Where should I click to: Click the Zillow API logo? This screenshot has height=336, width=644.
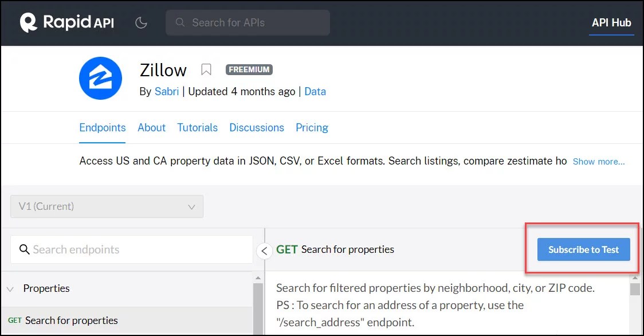click(x=101, y=78)
